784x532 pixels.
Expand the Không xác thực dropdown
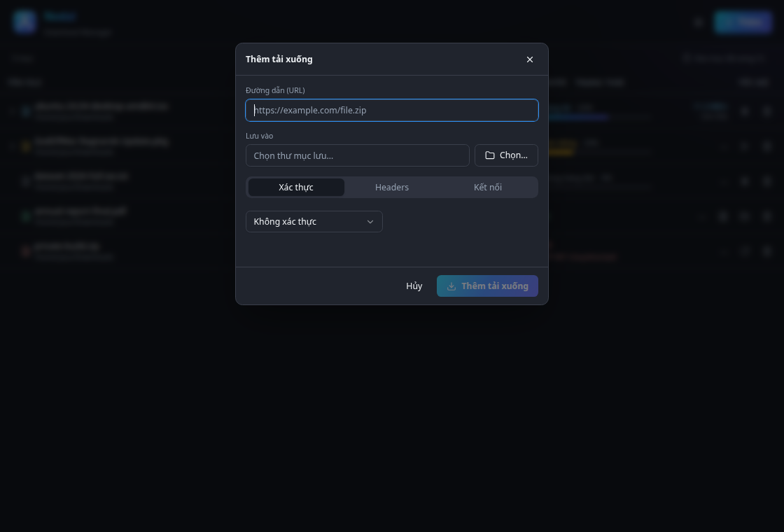314,221
